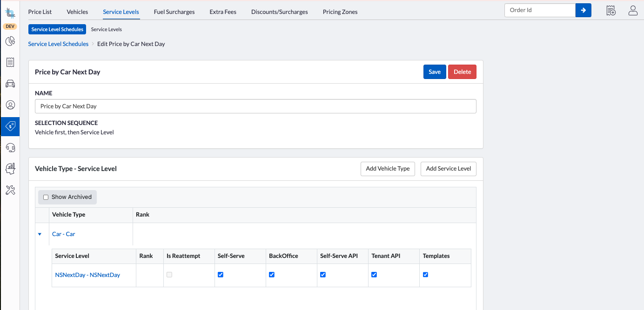Click Add Vehicle Type button

[x=388, y=169]
